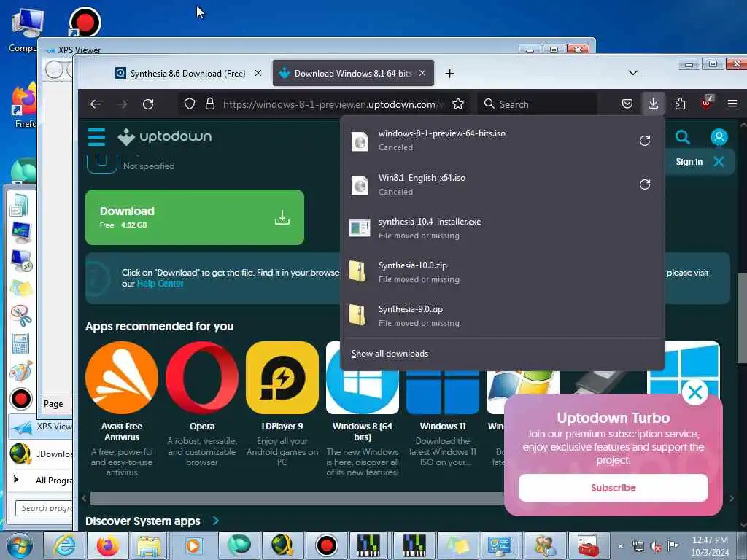
Task: Click Show all downloads
Action: click(x=390, y=354)
